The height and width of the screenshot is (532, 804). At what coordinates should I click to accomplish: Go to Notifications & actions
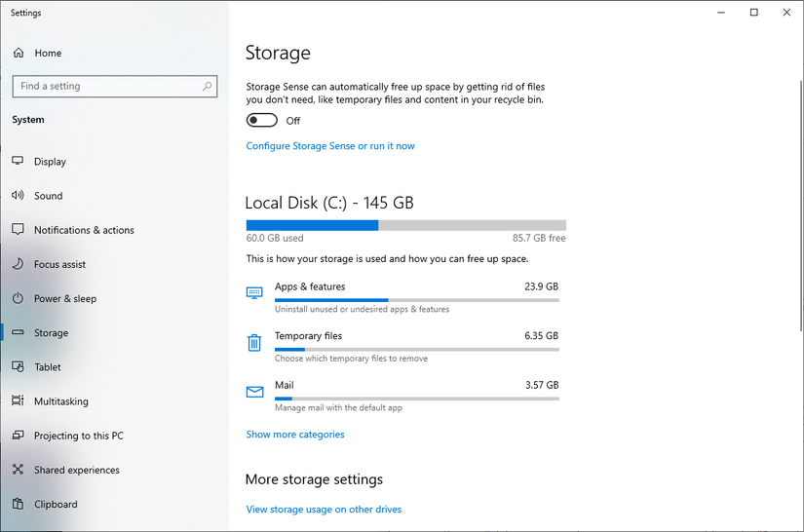click(114, 230)
